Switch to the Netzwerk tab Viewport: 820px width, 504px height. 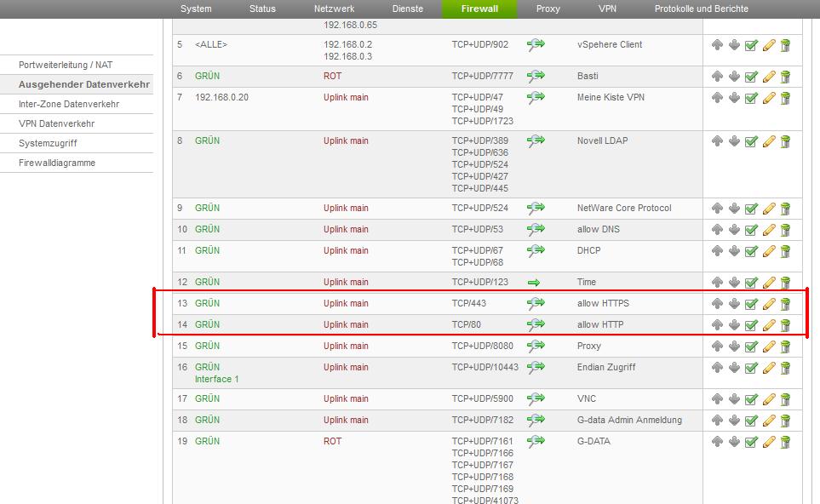[334, 9]
